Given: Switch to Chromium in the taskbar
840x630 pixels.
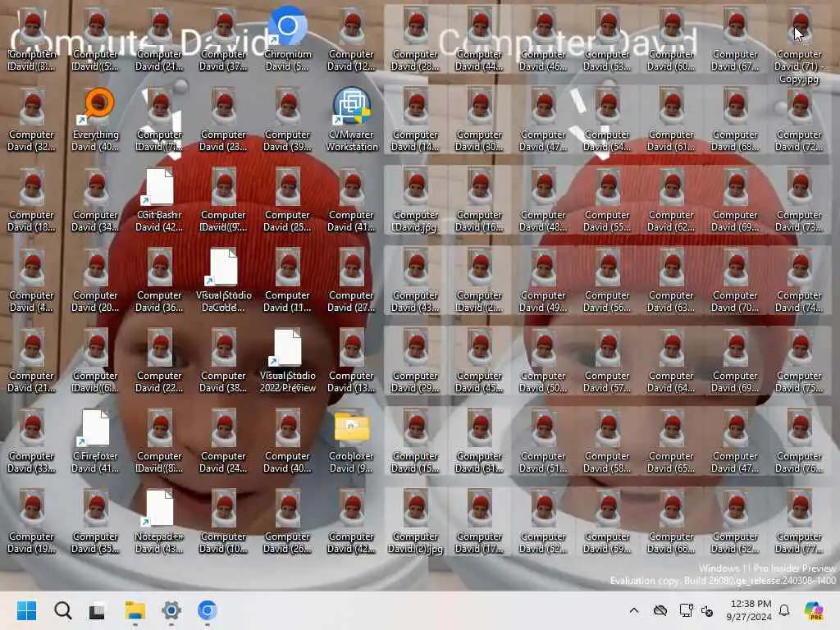Looking at the screenshot, I should pyautogui.click(x=208, y=610).
